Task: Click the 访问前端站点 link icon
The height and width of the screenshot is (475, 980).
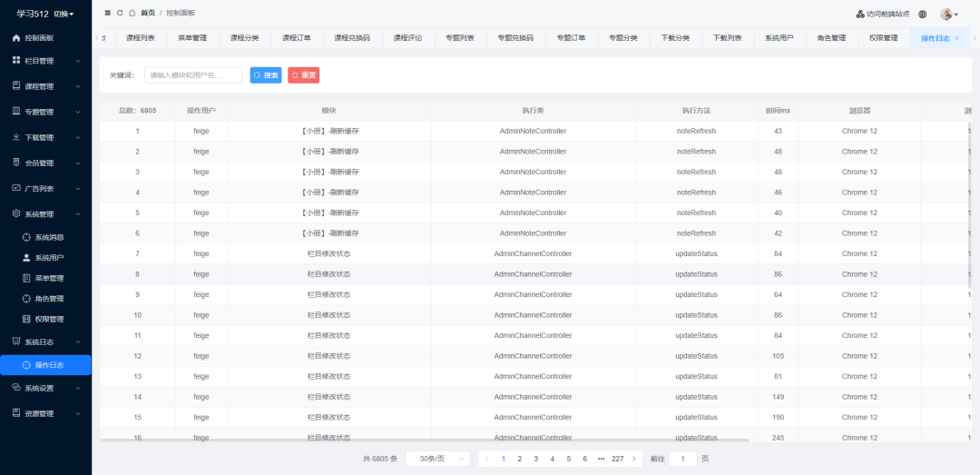Action: point(860,14)
